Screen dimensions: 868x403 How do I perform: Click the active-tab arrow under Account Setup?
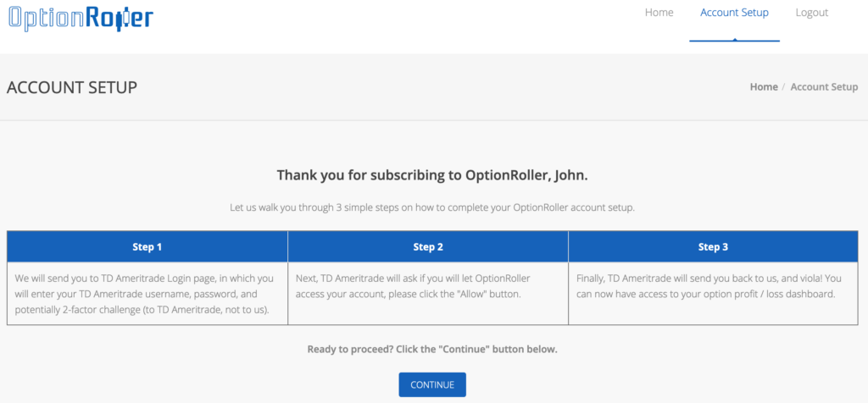tap(735, 39)
